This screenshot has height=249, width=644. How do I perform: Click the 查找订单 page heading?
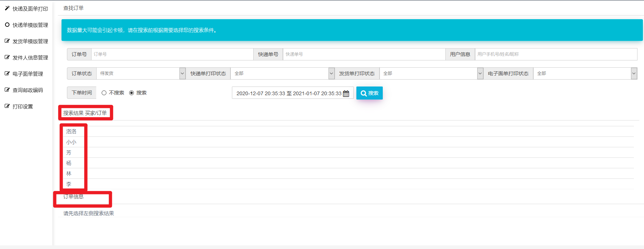[73, 8]
